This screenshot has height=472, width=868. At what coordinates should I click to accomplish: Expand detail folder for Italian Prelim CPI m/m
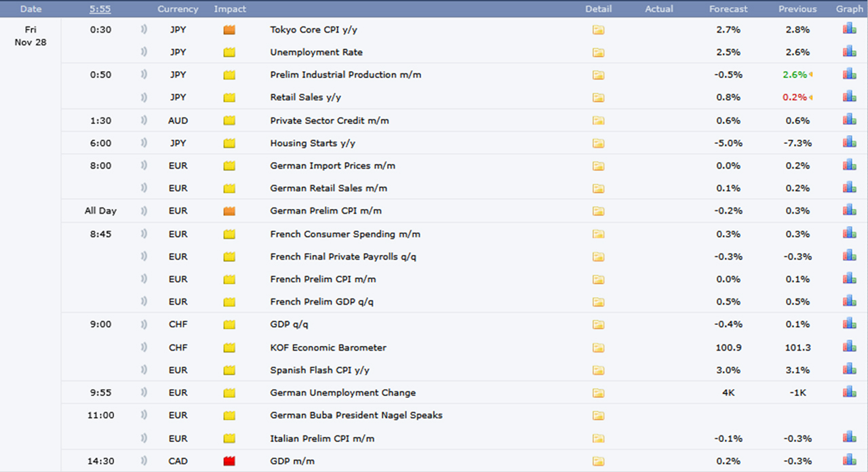point(598,439)
